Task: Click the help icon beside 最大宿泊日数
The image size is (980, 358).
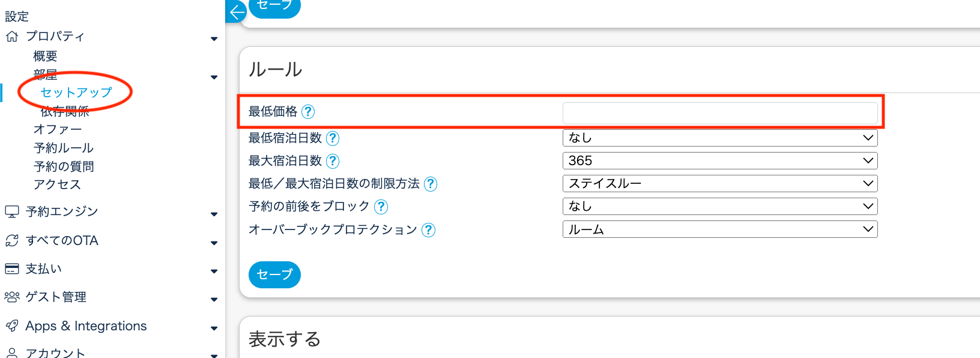Action: point(333,161)
